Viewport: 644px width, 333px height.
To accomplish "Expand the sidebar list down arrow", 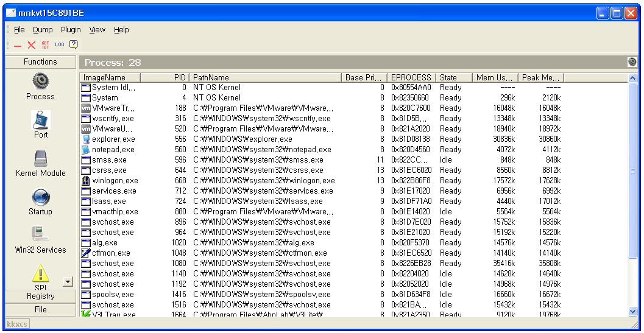I will 68,282.
